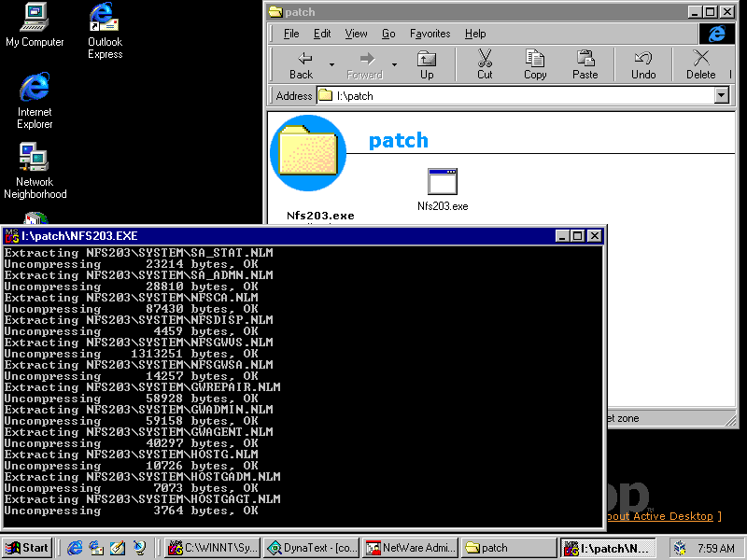Viewport: 747px width, 560px height.
Task: Click the system tray scheduler icon
Action: pyautogui.click(x=681, y=548)
